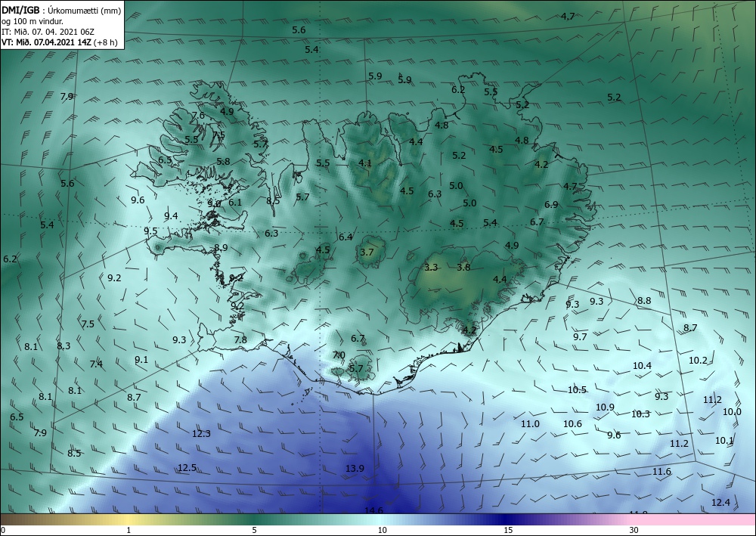Click the 10.3 value on the map
The height and width of the screenshot is (536, 756).
(641, 414)
